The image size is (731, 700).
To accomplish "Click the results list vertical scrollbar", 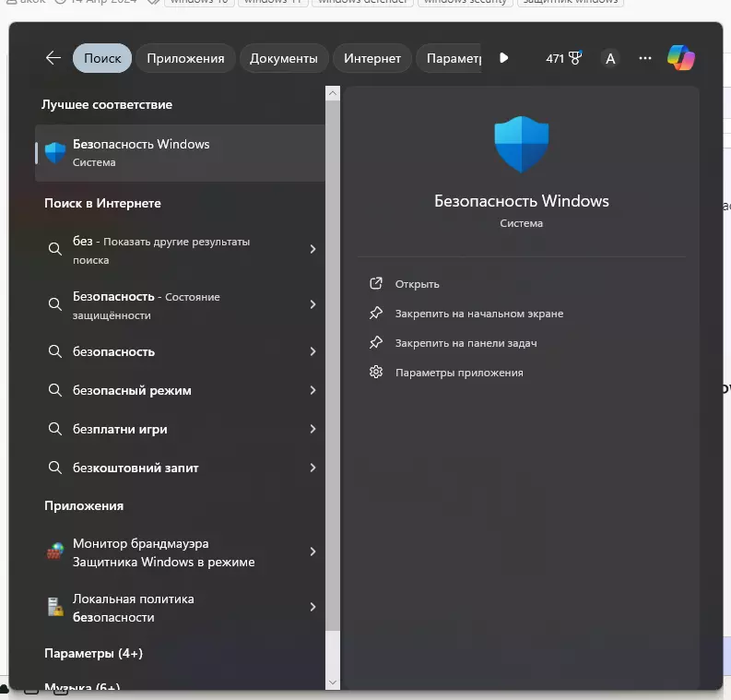I will tap(333, 369).
